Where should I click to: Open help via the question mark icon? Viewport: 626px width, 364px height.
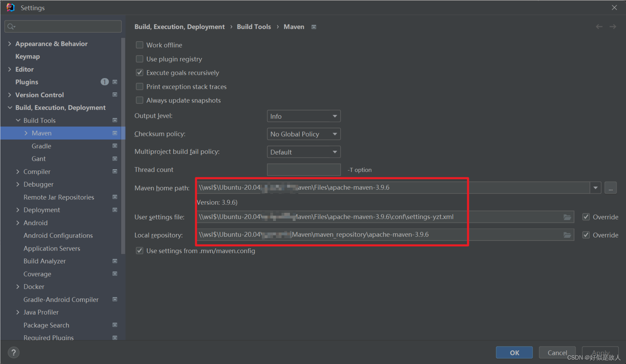click(x=14, y=352)
